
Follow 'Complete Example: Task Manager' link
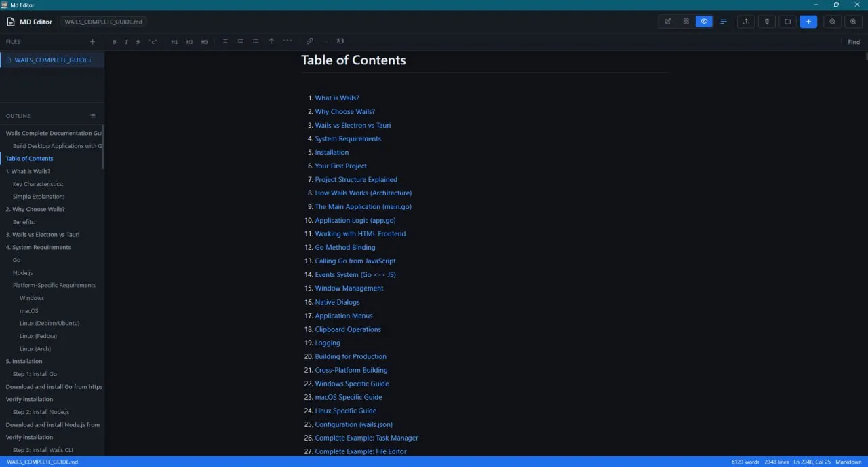(x=367, y=438)
